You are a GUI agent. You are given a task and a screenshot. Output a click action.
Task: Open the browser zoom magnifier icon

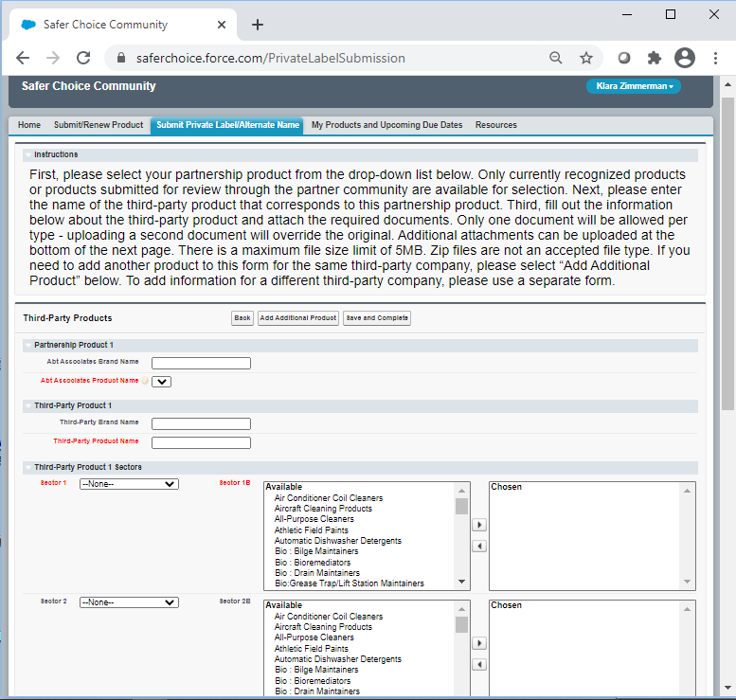556,58
